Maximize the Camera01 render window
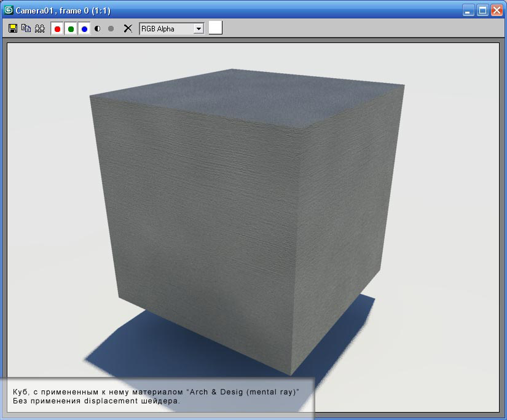The width and height of the screenshot is (507, 420). tap(482, 10)
